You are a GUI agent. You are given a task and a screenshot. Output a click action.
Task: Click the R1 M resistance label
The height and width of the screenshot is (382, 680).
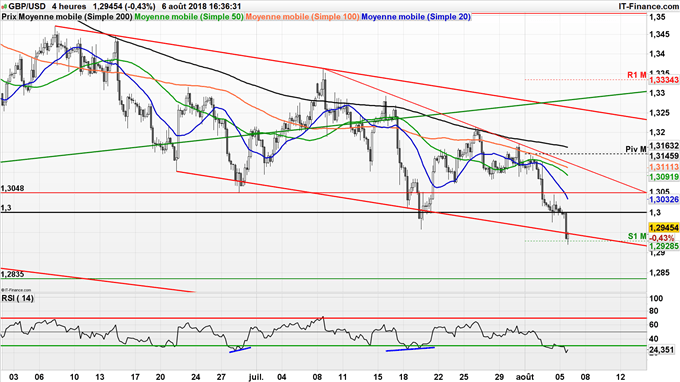pos(637,75)
